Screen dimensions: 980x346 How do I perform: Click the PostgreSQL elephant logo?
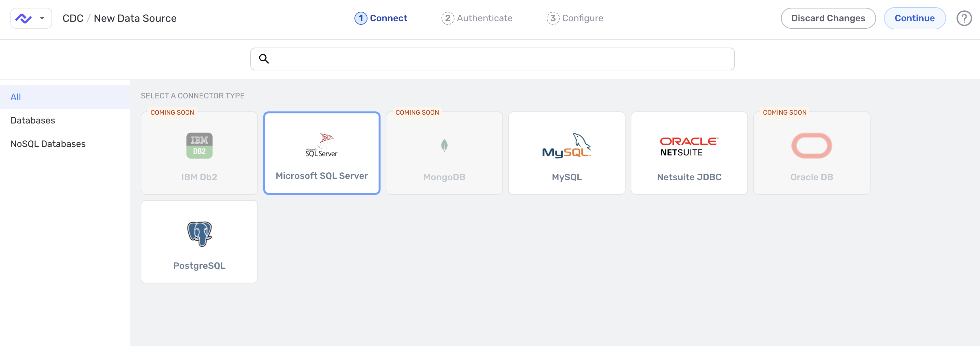click(x=199, y=234)
